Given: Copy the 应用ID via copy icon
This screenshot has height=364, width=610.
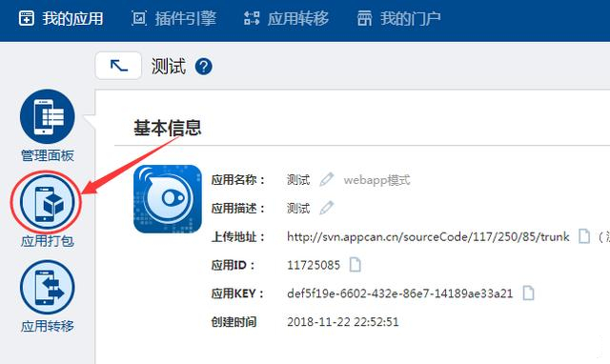Looking at the screenshot, I should pos(355,265).
